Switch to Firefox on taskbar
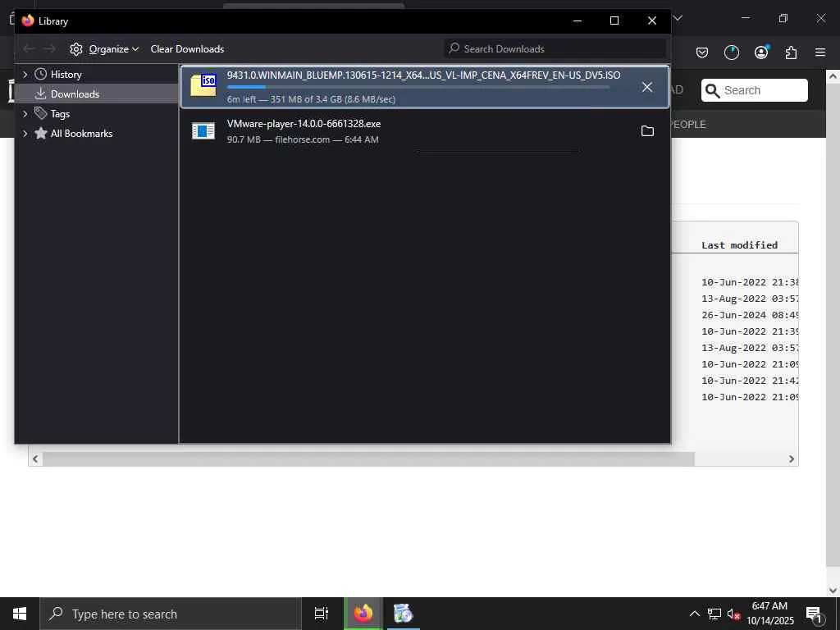The height and width of the screenshot is (630, 840). pyautogui.click(x=363, y=614)
